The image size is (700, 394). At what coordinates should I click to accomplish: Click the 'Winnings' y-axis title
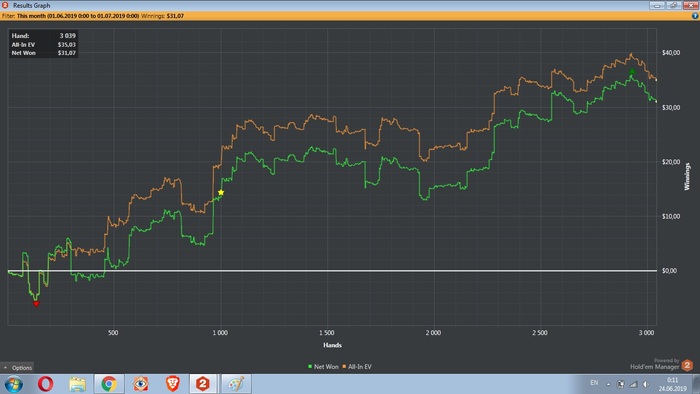tap(687, 177)
